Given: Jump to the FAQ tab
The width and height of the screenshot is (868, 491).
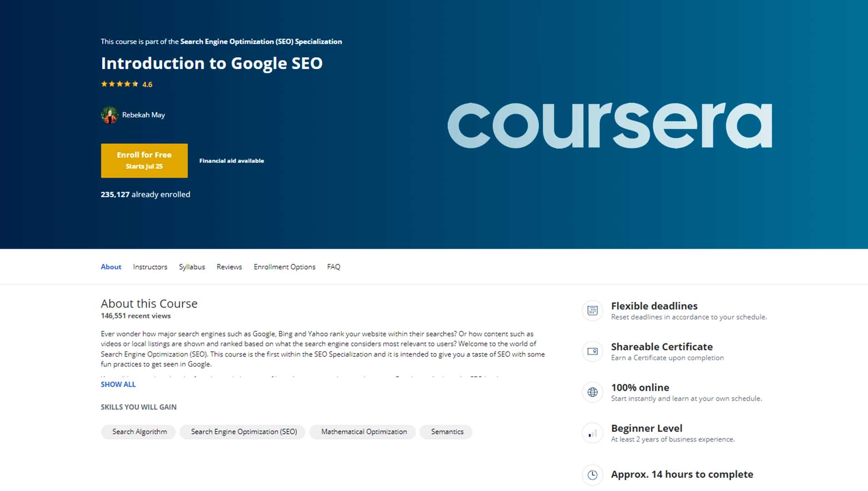Looking at the screenshot, I should (x=334, y=267).
